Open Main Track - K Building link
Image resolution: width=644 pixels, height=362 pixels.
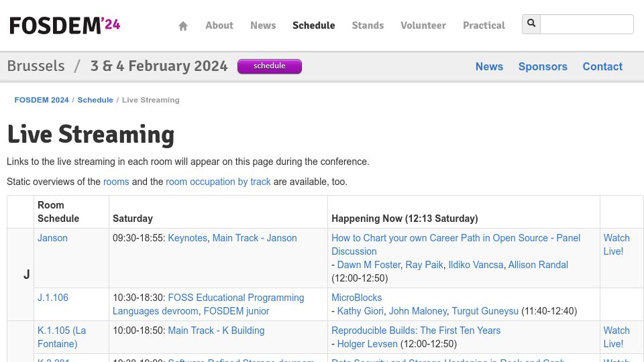click(216, 330)
